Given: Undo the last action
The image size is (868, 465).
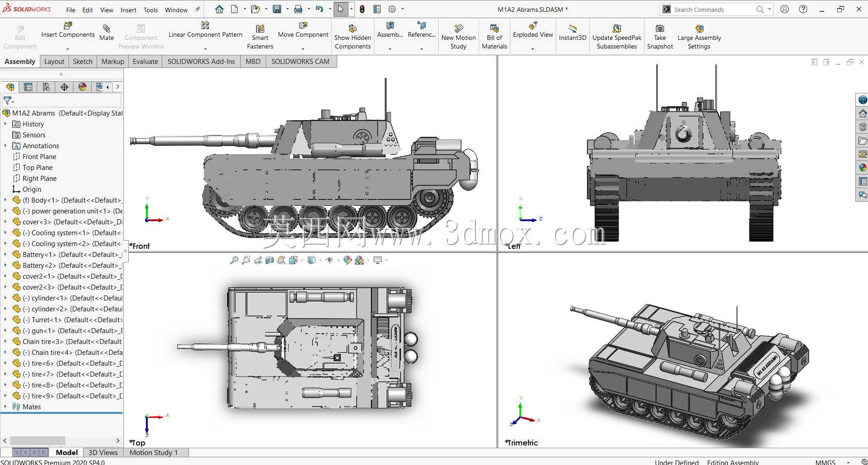Looking at the screenshot, I should (x=320, y=9).
